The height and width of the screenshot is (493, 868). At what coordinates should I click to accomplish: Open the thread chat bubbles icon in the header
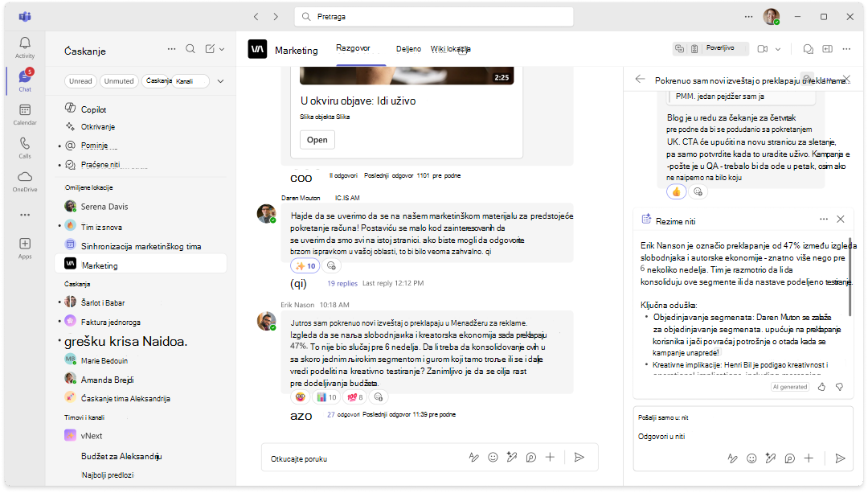tap(809, 49)
